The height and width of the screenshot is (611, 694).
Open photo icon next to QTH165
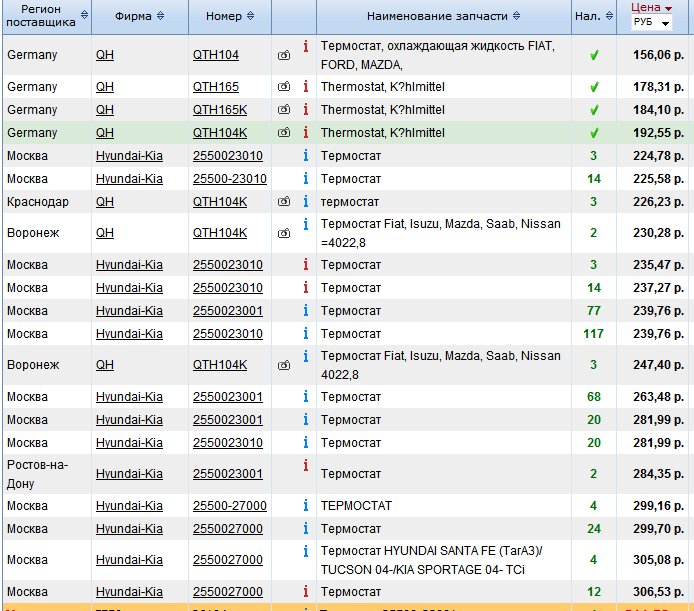pyautogui.click(x=284, y=87)
